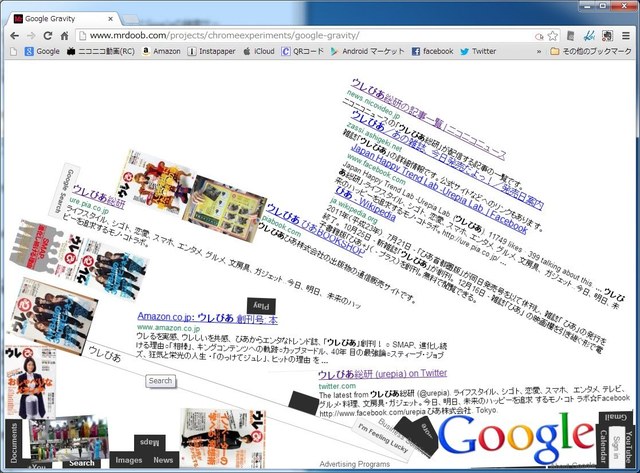
Task: Open the Instapaper bookmark
Action: pyautogui.click(x=218, y=51)
